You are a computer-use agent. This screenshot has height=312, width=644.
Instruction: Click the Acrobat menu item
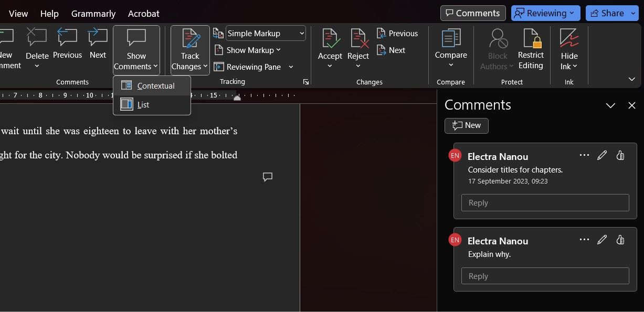point(143,13)
